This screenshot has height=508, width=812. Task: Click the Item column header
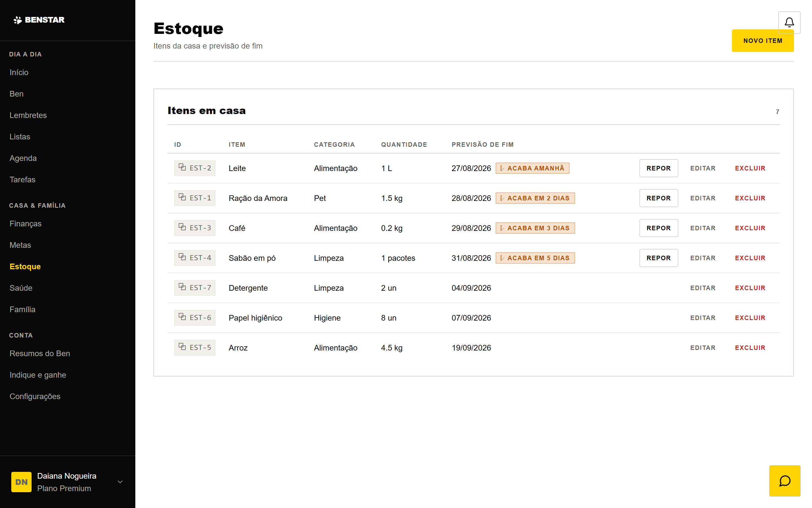coord(237,144)
